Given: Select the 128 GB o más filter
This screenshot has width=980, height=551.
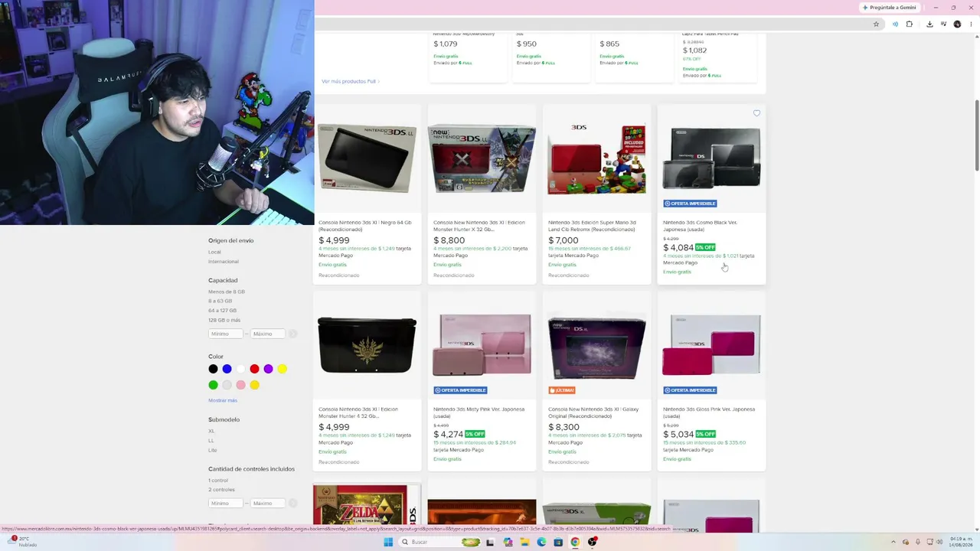Looking at the screenshot, I should [224, 320].
